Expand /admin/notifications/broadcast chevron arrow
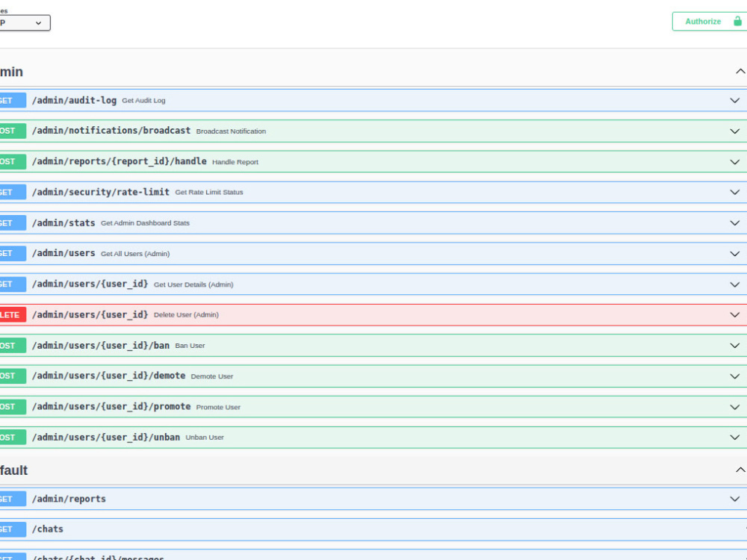Viewport: 747px width, 560px height. [x=734, y=131]
